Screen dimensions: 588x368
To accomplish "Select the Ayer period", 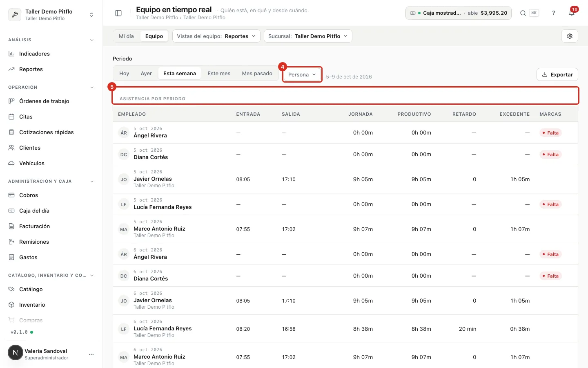I will pos(146,74).
